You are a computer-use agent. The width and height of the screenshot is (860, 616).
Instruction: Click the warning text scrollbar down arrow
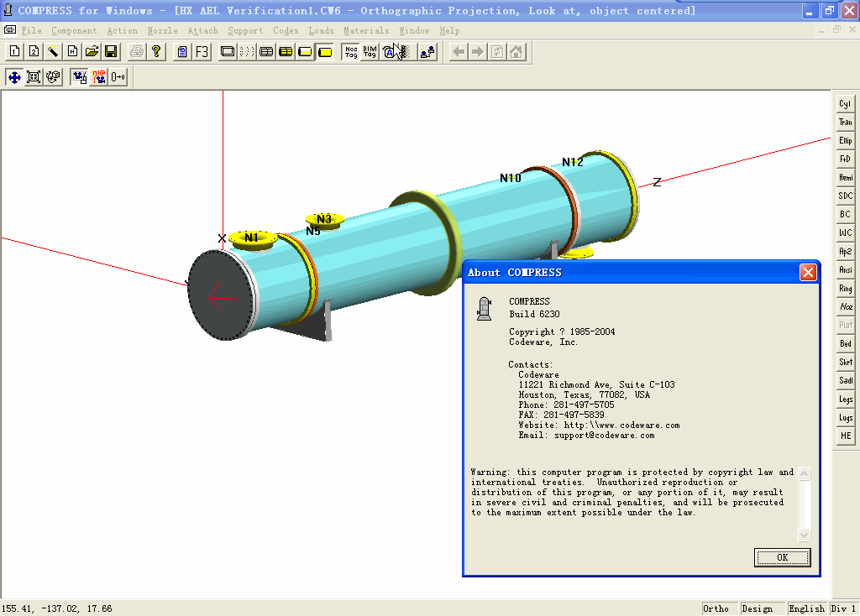pyautogui.click(x=804, y=535)
